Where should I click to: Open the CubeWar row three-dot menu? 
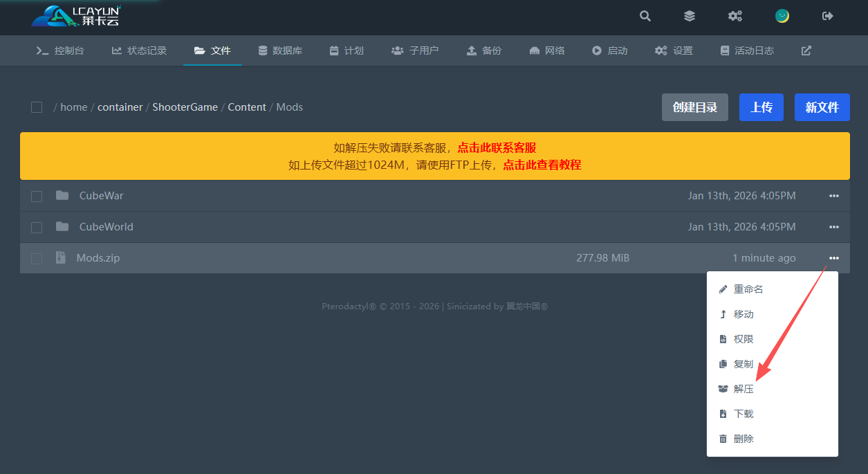click(834, 196)
